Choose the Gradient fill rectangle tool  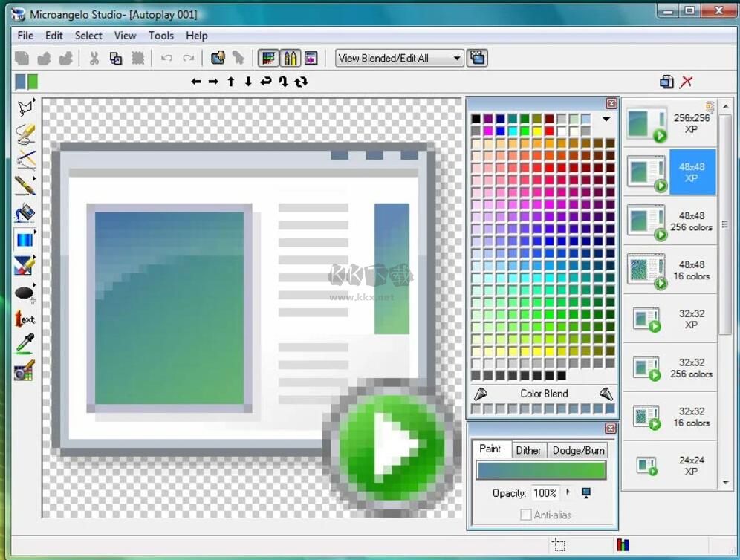25,239
